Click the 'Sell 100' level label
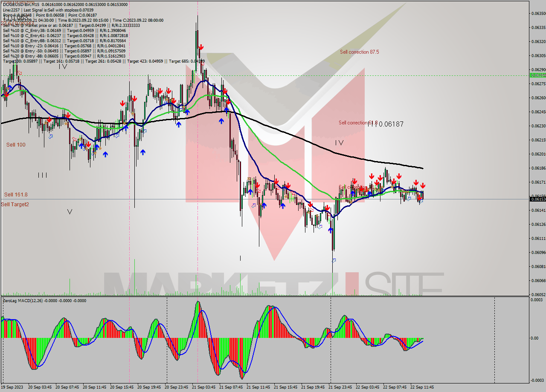546x392 pixels. coord(16,145)
